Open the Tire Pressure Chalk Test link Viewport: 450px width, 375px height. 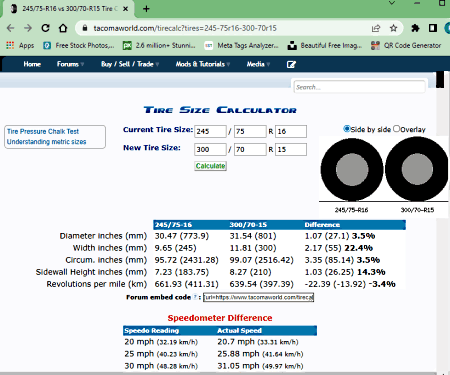(x=43, y=131)
